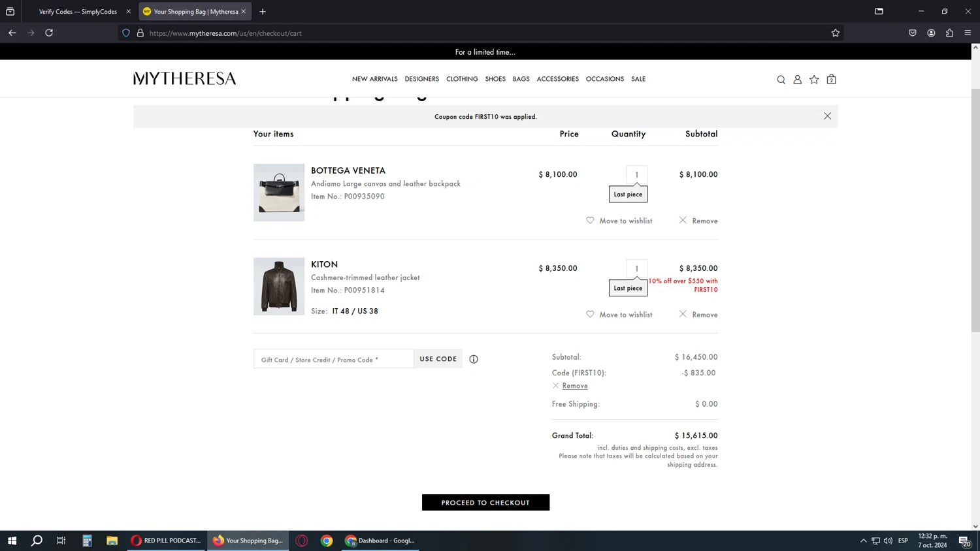The width and height of the screenshot is (980, 551).
Task: Open the Shoes menu
Action: [x=495, y=79]
